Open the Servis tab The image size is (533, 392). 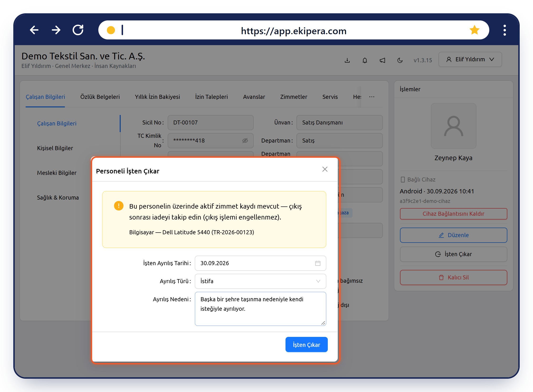(x=330, y=97)
